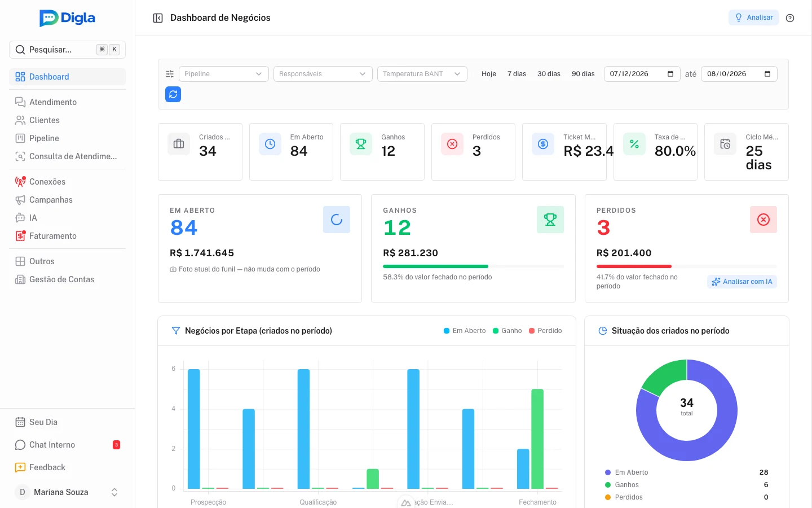Image resolution: width=812 pixels, height=508 pixels.
Task: Open Clientes in the sidebar
Action: pyautogui.click(x=67, y=120)
